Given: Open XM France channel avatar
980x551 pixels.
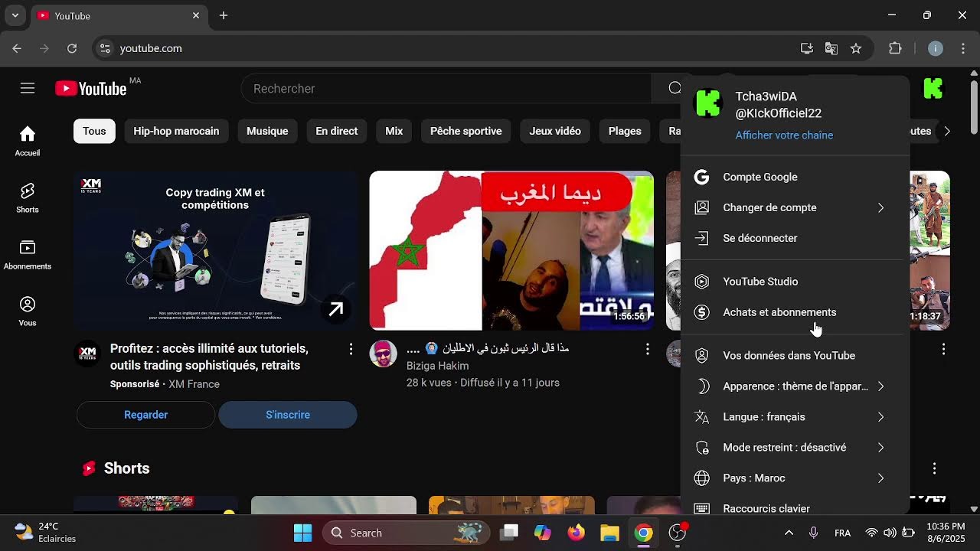Looking at the screenshot, I should point(87,354).
